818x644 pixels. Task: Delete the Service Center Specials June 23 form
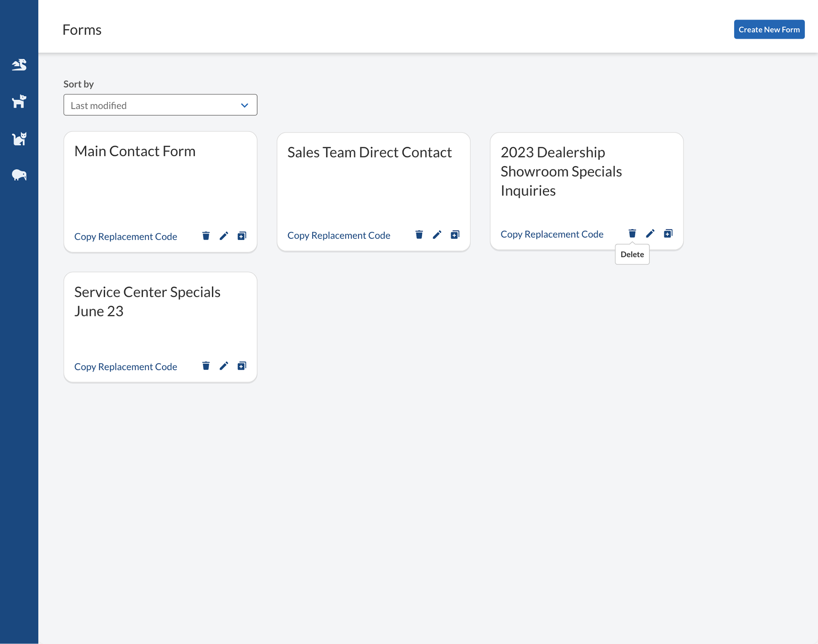pyautogui.click(x=206, y=366)
